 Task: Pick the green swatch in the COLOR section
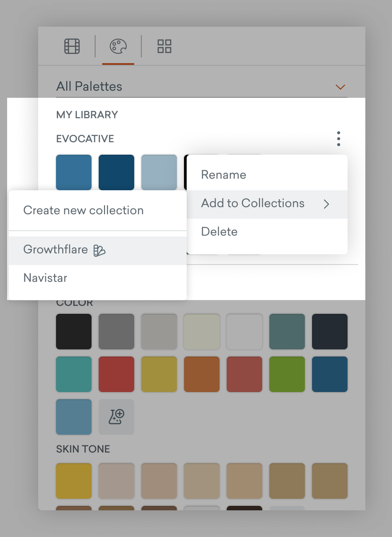(287, 374)
